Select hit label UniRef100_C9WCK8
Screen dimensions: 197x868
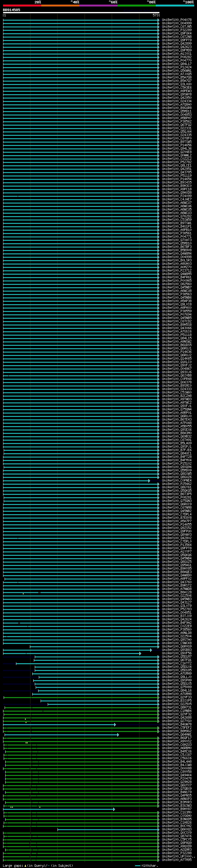tap(177, 643)
